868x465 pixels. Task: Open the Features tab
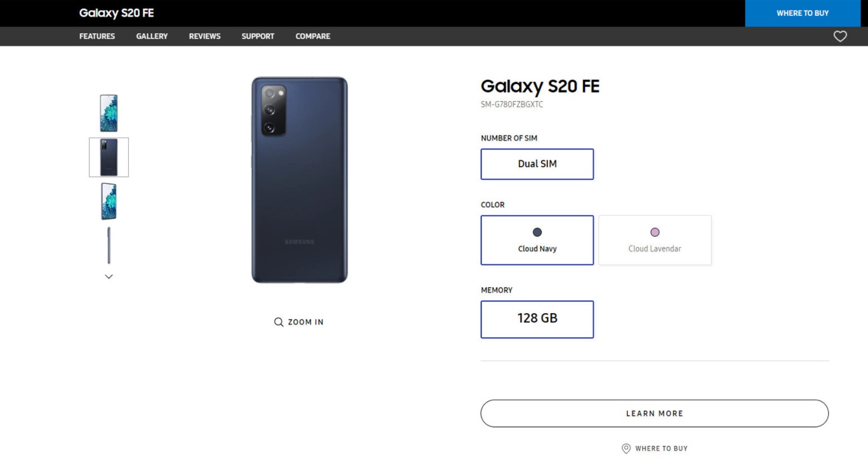[x=97, y=37]
